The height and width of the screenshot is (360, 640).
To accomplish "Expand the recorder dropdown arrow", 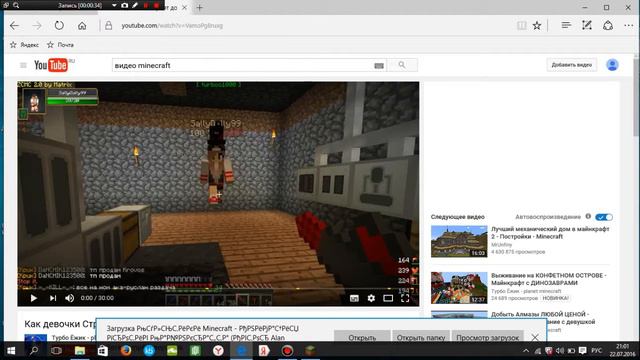I will 114,5.
